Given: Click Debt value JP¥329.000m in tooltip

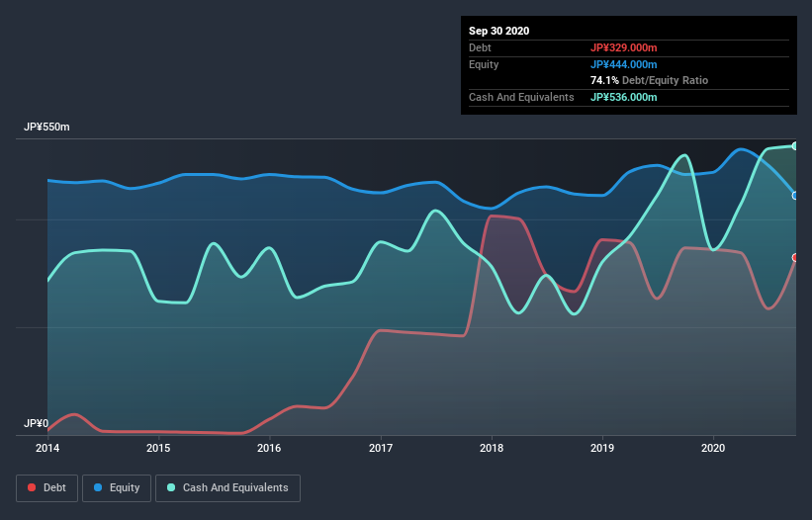Looking at the screenshot, I should [x=623, y=47].
